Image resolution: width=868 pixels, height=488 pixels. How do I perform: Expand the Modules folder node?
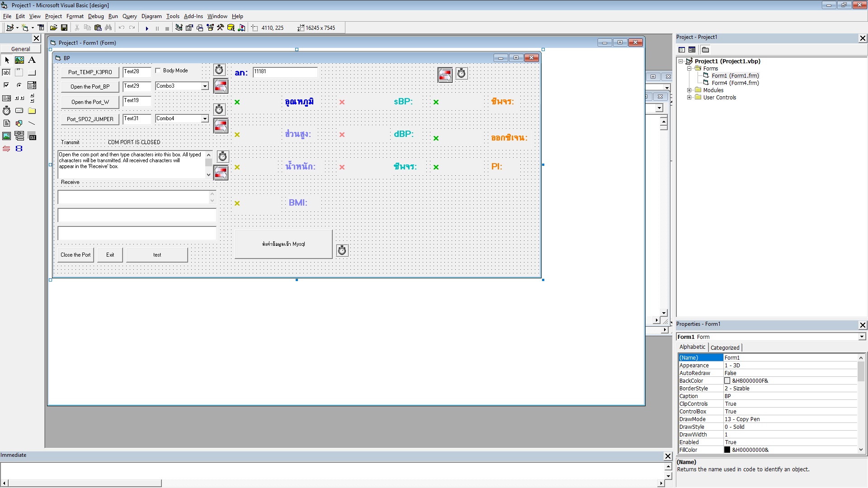pyautogui.click(x=689, y=90)
